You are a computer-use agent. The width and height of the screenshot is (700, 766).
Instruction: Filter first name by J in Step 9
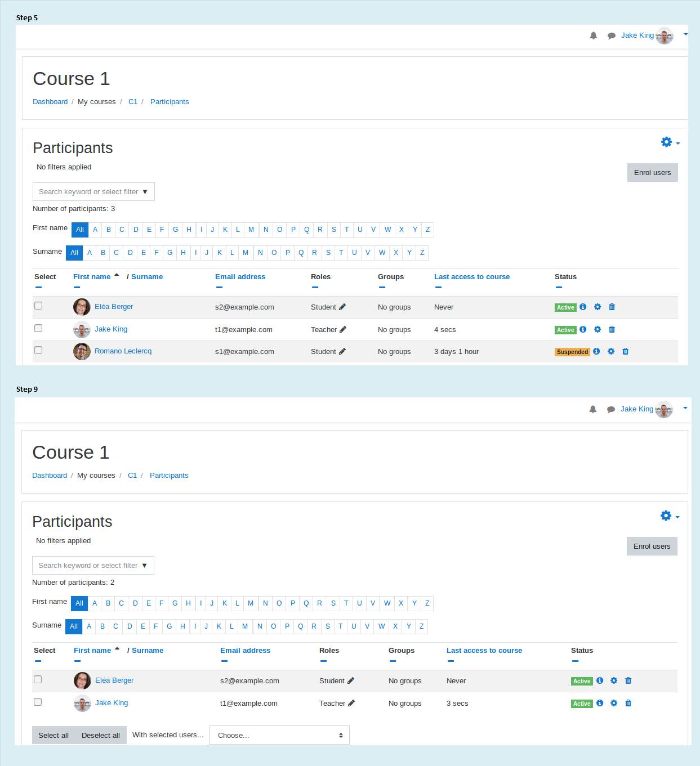[x=212, y=603]
